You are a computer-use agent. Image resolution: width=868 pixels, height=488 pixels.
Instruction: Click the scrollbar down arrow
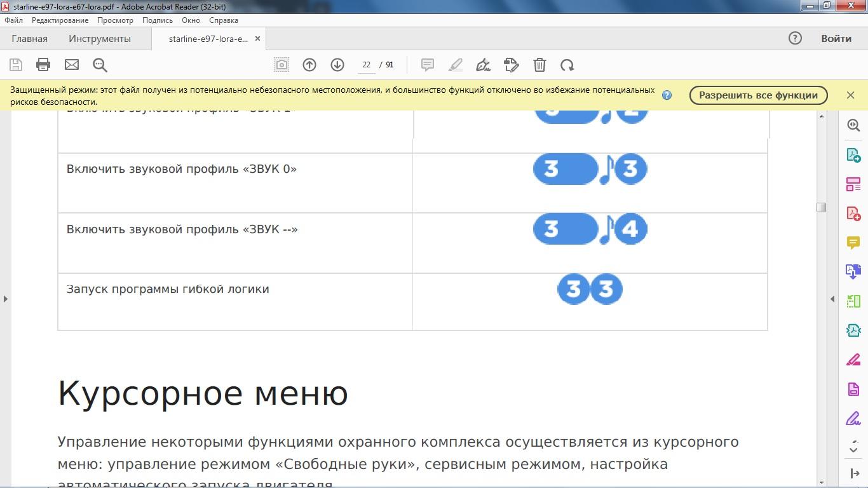point(821,482)
